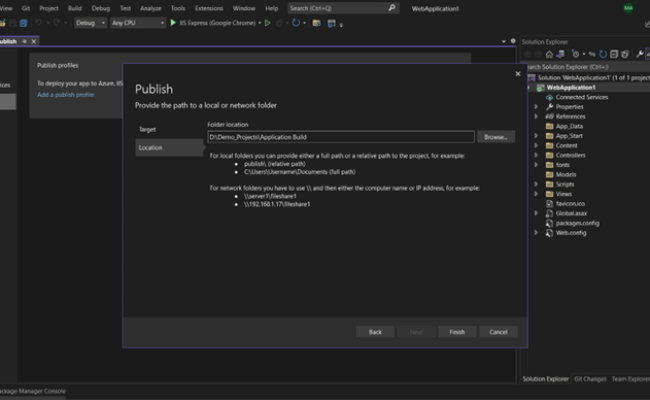Open the Package Manager Console tab
Viewport: 650px width, 400px height.
(32, 391)
